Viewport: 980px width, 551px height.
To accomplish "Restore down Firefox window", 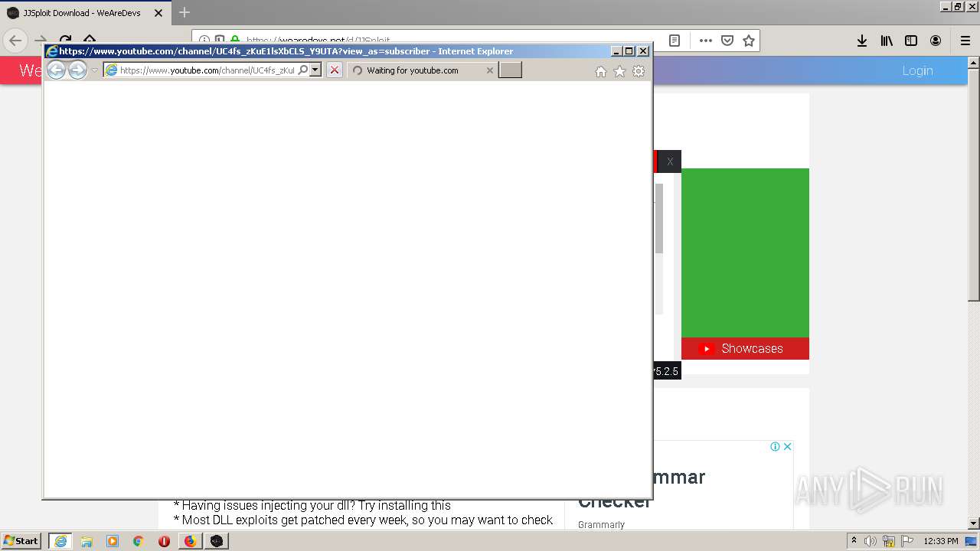I will (958, 6).
